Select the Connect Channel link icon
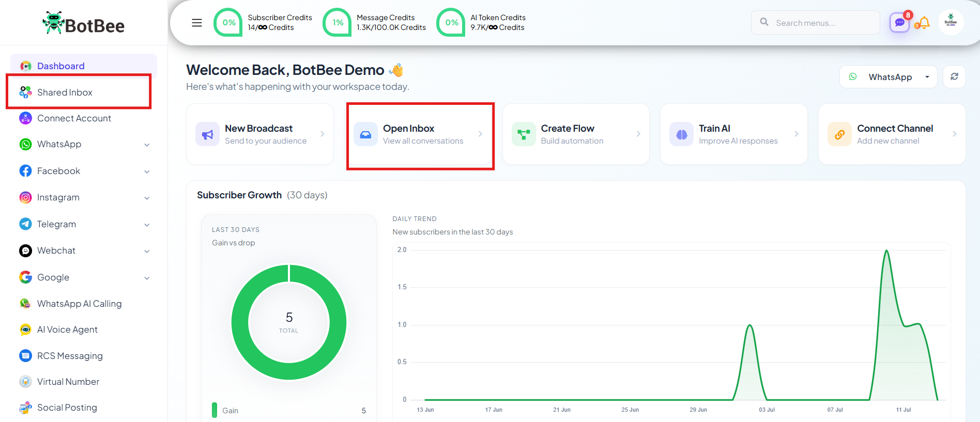Screen dimensions: 980x422 [839, 134]
